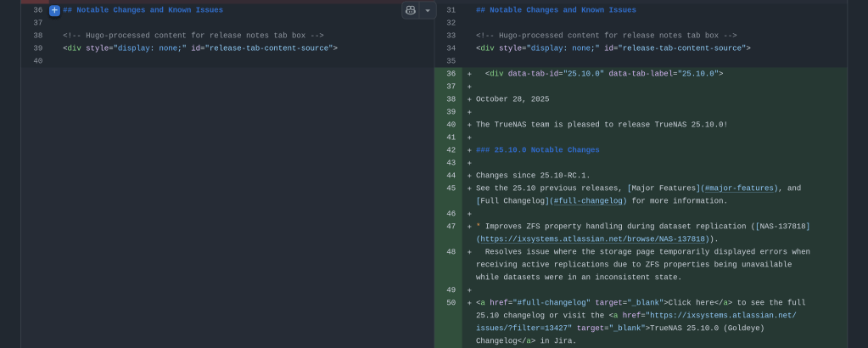
Task: Click the 'October 28, 2025' date line
Action: (512, 99)
